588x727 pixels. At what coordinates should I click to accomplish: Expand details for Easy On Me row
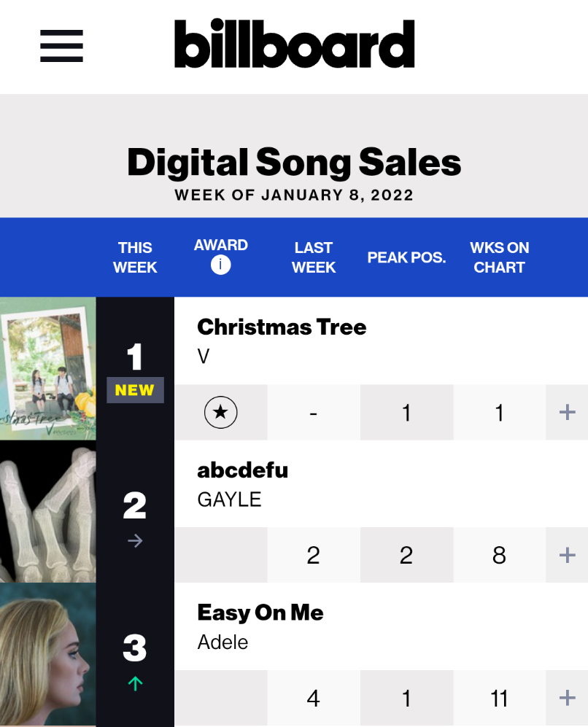567,698
